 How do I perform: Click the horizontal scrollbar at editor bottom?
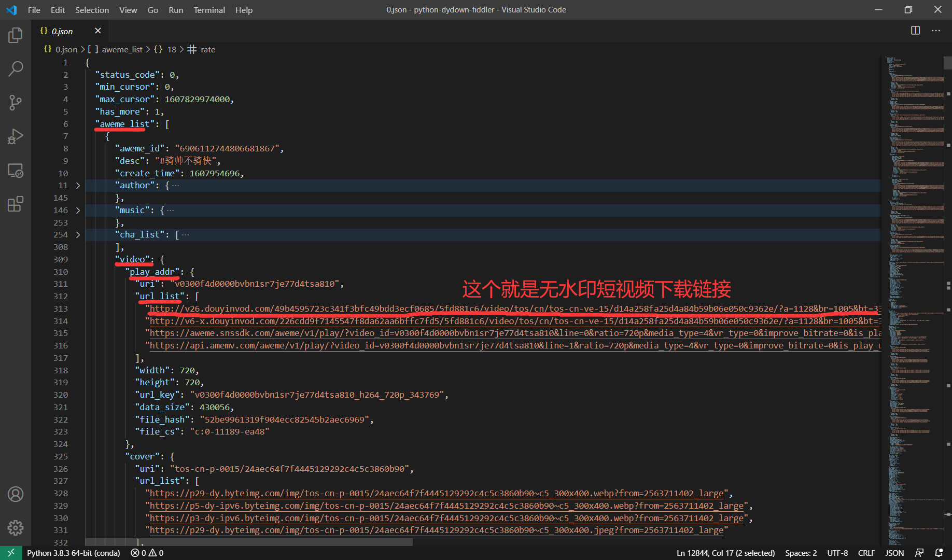(249, 542)
